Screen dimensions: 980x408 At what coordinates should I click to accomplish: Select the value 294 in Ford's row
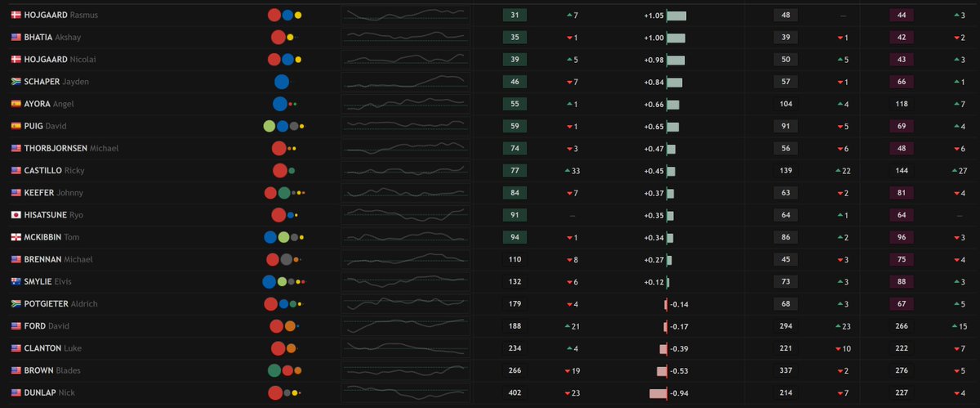coord(786,326)
